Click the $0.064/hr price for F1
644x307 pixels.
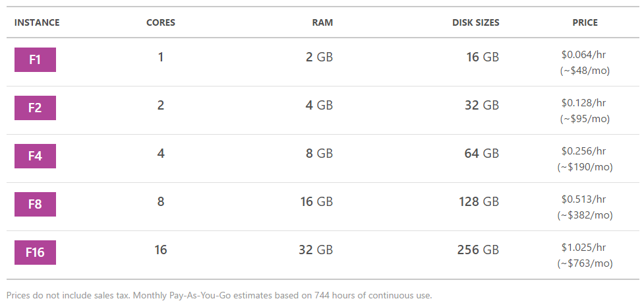pos(583,55)
